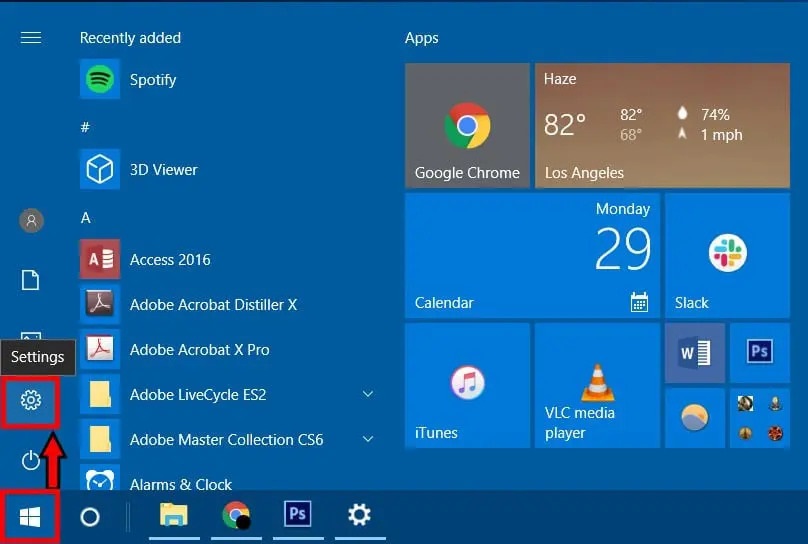The width and height of the screenshot is (808, 544).
Task: Open the VLC media player tile
Action: tap(597, 385)
